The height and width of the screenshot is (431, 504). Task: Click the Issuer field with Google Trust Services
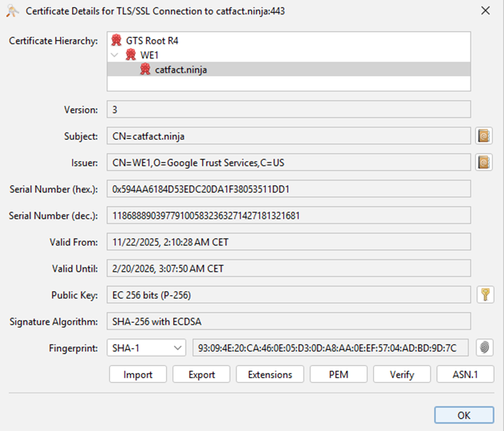tap(288, 162)
